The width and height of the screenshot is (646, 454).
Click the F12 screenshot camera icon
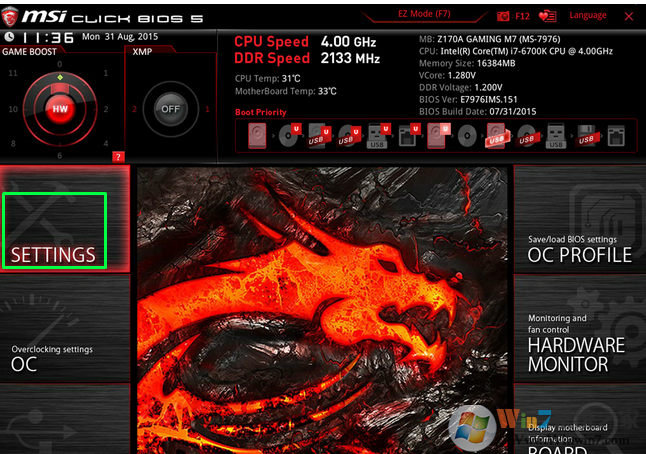pos(503,16)
